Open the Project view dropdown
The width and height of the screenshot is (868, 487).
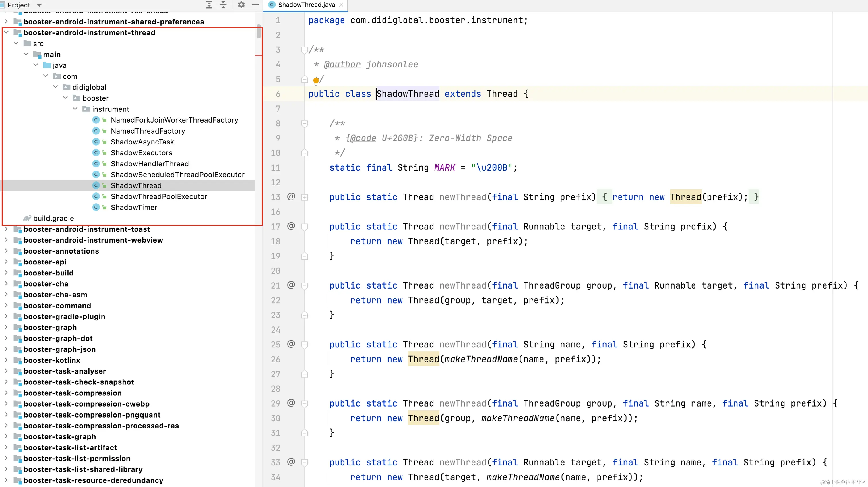pyautogui.click(x=39, y=5)
